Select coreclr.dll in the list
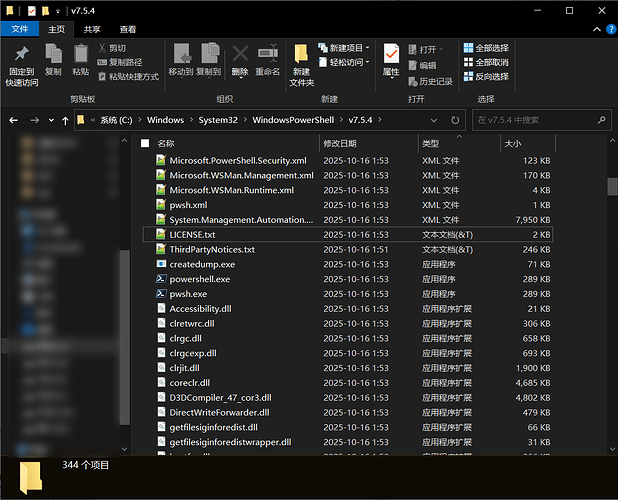Screen dimensions: 618x500 point(347,383)
